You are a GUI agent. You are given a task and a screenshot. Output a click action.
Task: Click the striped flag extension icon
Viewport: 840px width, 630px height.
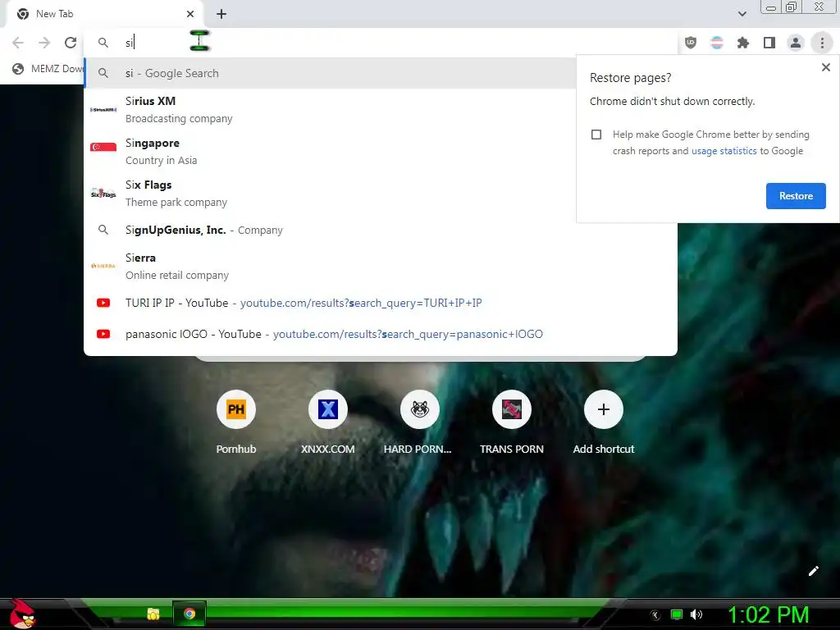(717, 43)
